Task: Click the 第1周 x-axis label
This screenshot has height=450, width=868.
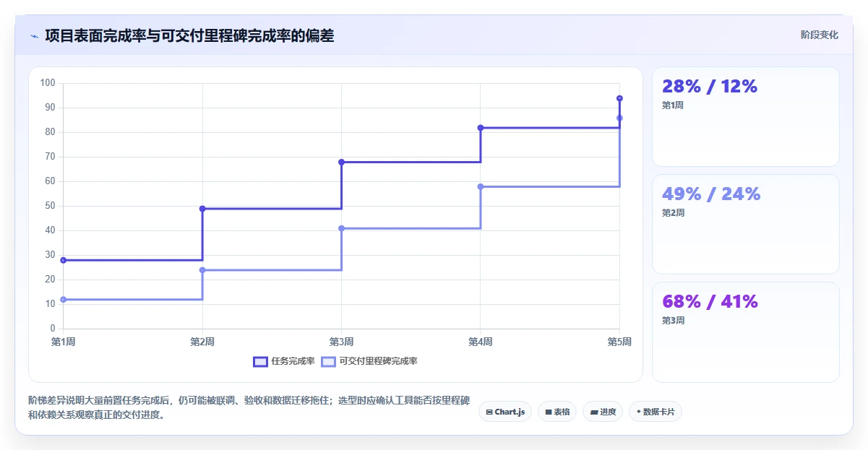Action: [64, 342]
